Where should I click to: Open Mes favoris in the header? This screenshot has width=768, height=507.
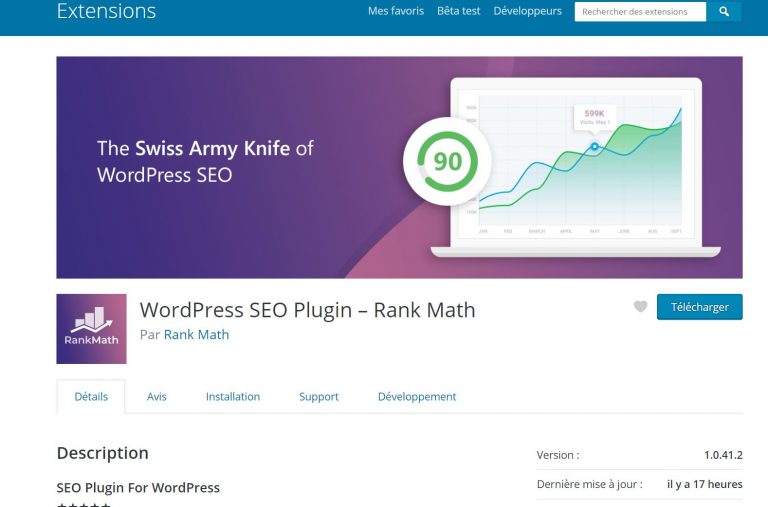tap(396, 11)
